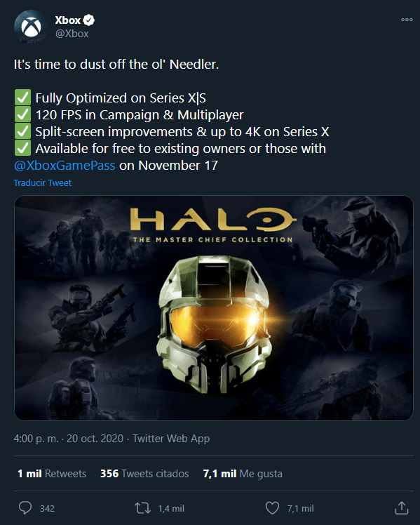Click the first green checkmark emoji
The height and width of the screenshot is (525, 420).
(22, 98)
